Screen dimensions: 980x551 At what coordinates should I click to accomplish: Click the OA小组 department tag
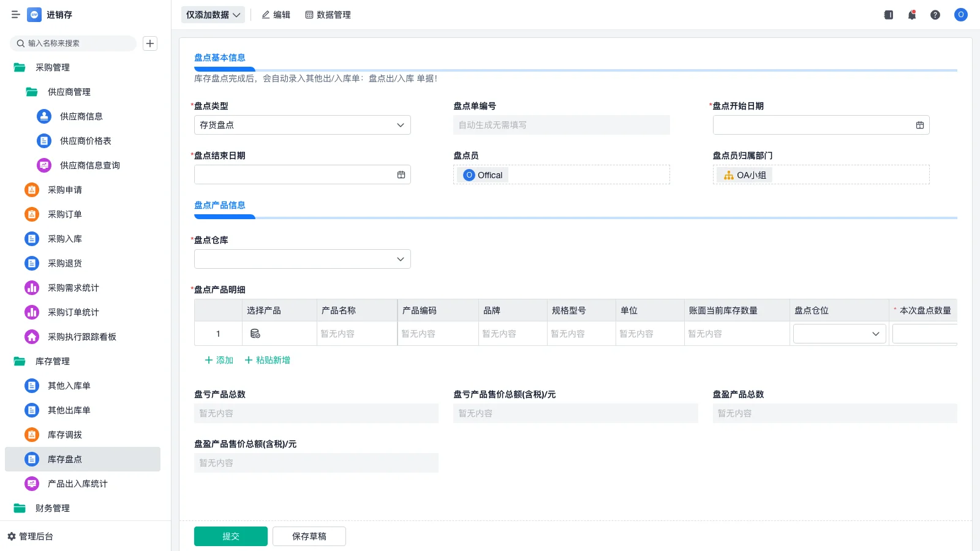tap(745, 175)
